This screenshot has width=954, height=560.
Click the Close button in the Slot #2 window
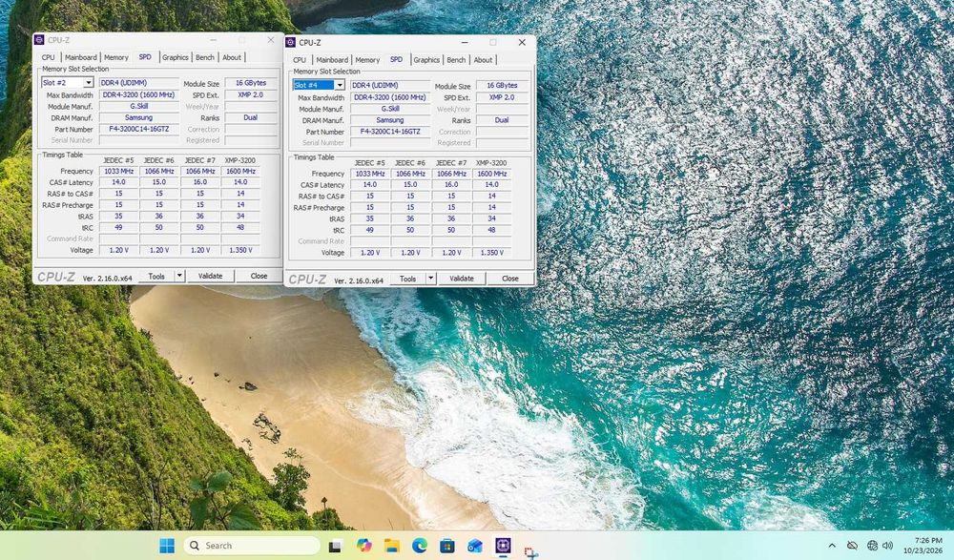pyautogui.click(x=259, y=276)
